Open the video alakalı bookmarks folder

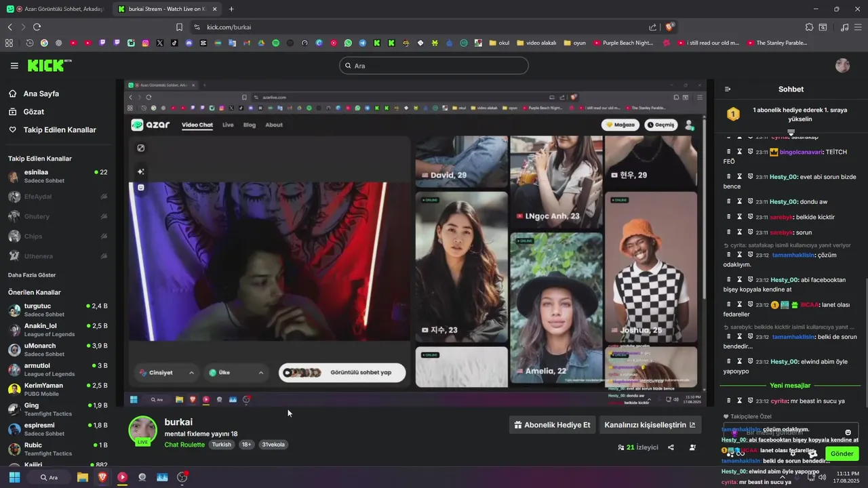pyautogui.click(x=536, y=43)
